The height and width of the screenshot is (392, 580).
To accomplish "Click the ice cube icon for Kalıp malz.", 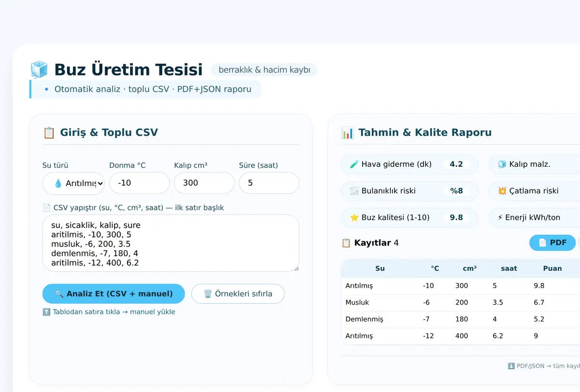I will coord(502,164).
